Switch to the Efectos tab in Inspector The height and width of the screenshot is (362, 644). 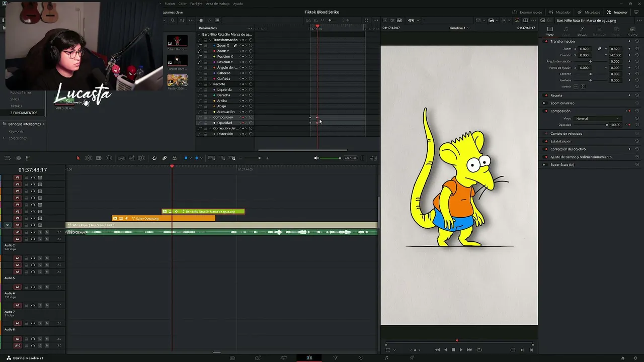click(x=582, y=30)
